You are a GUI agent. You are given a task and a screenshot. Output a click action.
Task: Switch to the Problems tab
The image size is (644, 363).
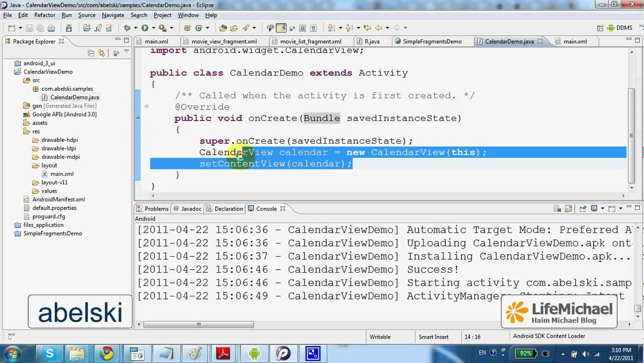click(x=152, y=209)
